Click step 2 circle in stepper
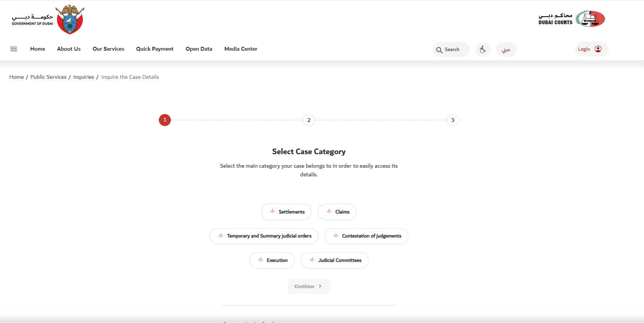Screen dimensions: 644x323 309,120
